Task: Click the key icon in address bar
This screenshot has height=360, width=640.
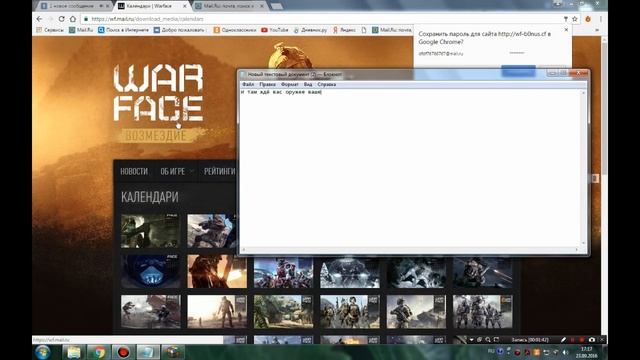Action: click(566, 19)
